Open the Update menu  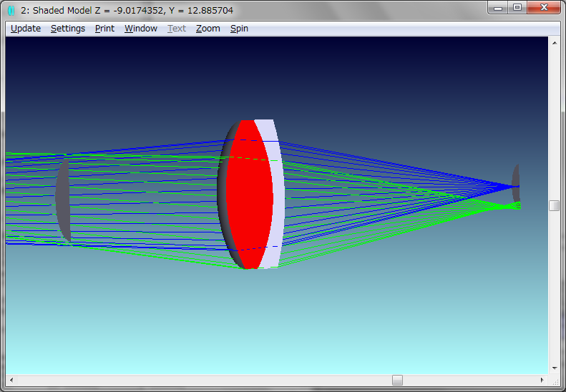(x=26, y=29)
